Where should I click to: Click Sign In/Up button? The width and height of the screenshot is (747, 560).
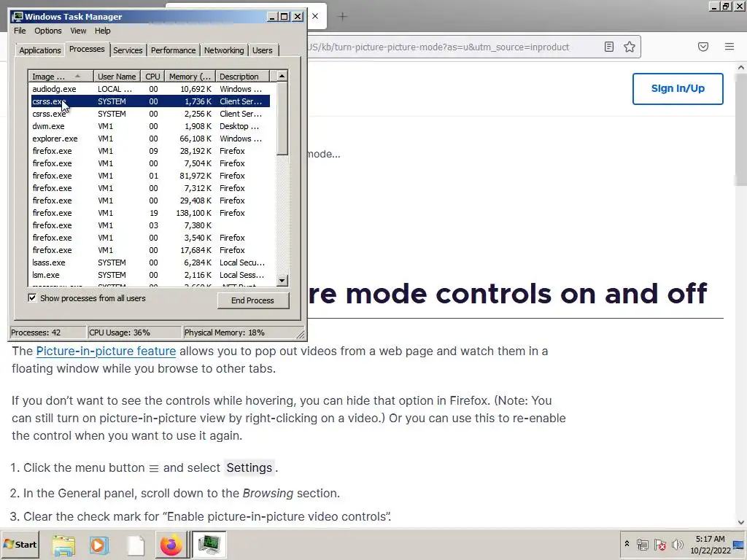(678, 88)
